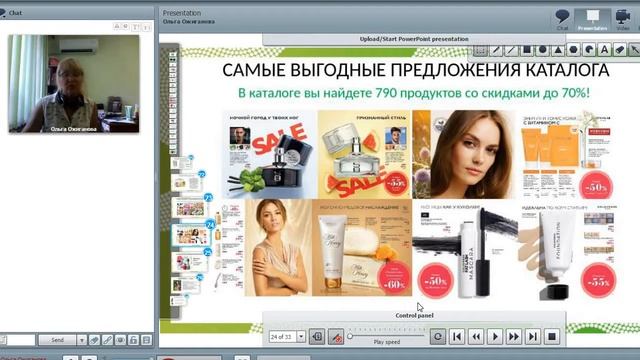Toggle the slide list panel button
The image size is (640, 360).
[317, 337]
